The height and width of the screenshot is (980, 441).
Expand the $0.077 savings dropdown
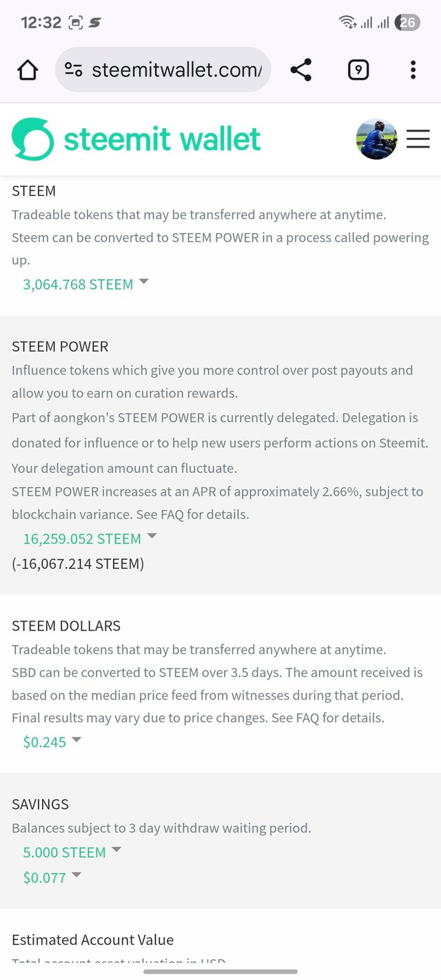tap(52, 877)
